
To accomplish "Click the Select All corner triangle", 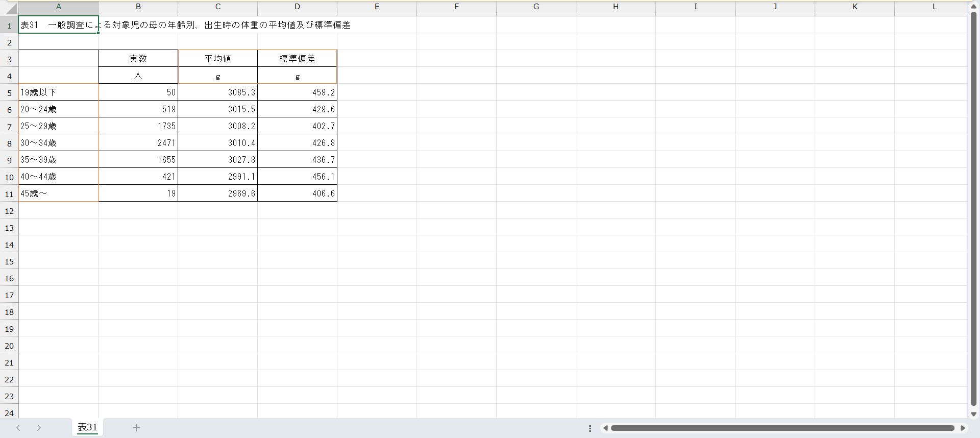I will 10,9.
